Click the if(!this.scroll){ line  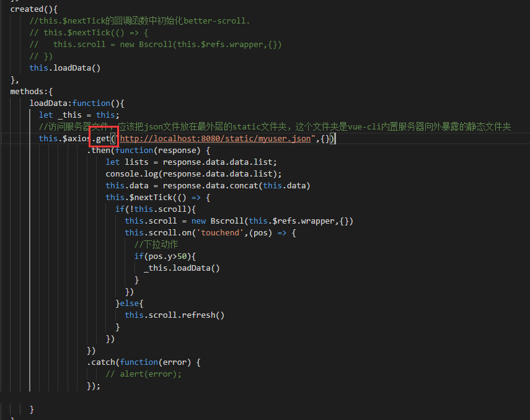[x=156, y=209]
